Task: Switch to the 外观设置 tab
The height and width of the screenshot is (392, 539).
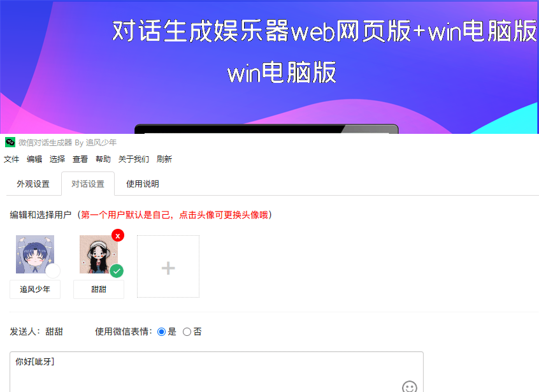Action: [x=33, y=184]
